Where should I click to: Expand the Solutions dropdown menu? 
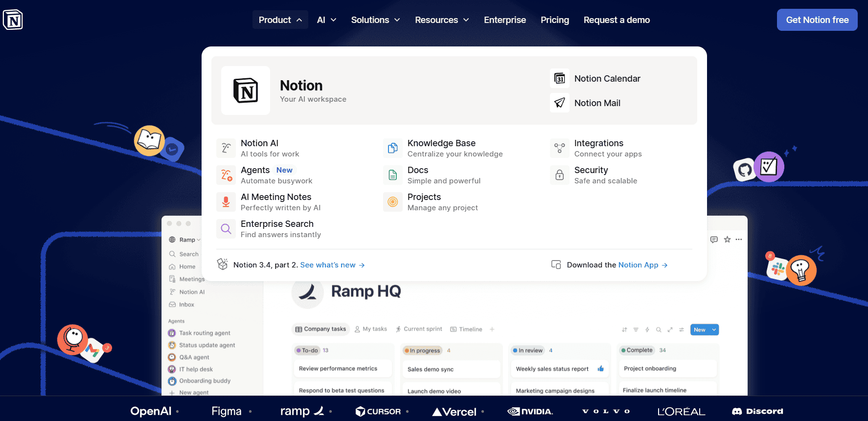(x=376, y=20)
